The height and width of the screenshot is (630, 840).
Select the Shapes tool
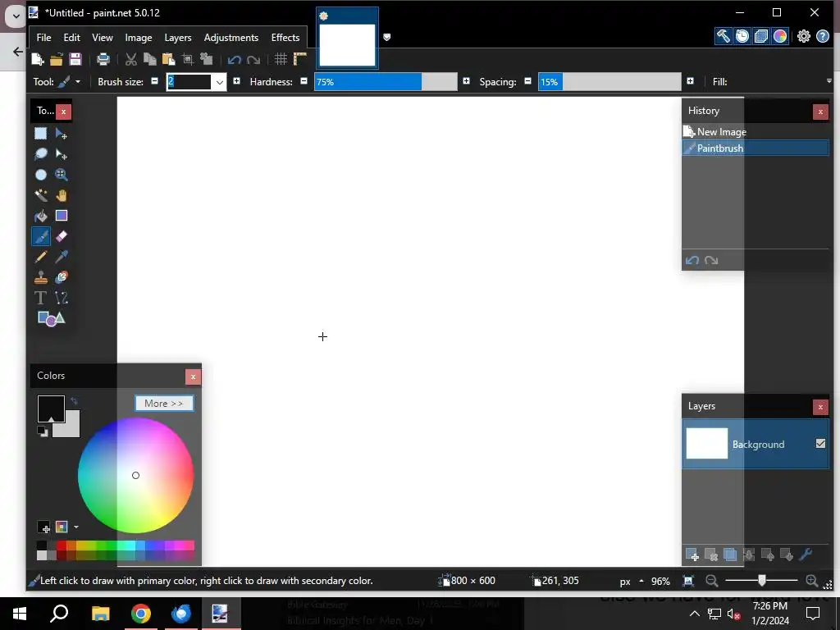tap(51, 318)
